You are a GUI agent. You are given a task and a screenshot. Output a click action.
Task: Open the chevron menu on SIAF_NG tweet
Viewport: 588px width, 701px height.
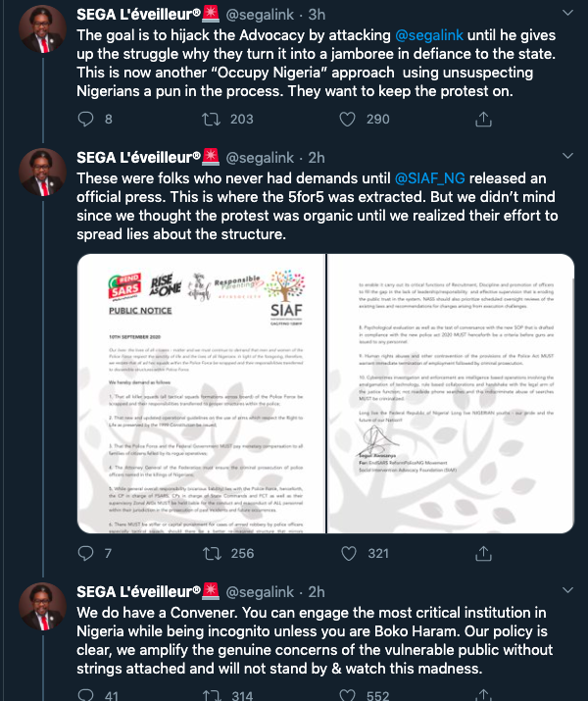(x=567, y=156)
